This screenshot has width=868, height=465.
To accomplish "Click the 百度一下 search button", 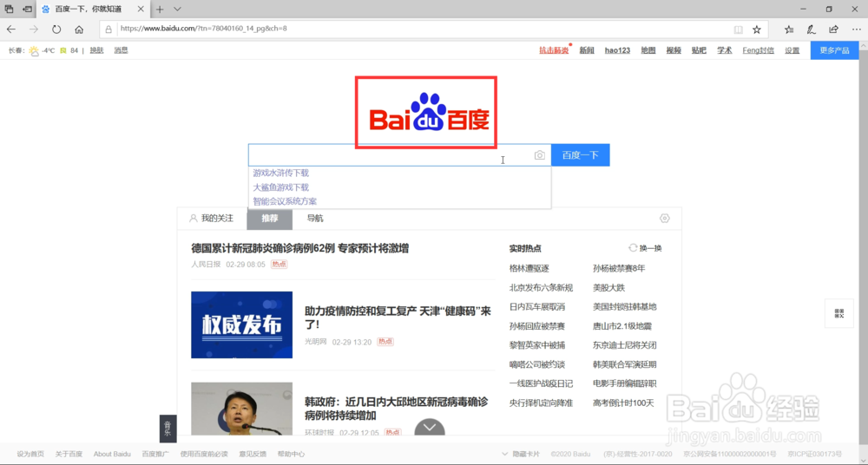I will pos(580,155).
